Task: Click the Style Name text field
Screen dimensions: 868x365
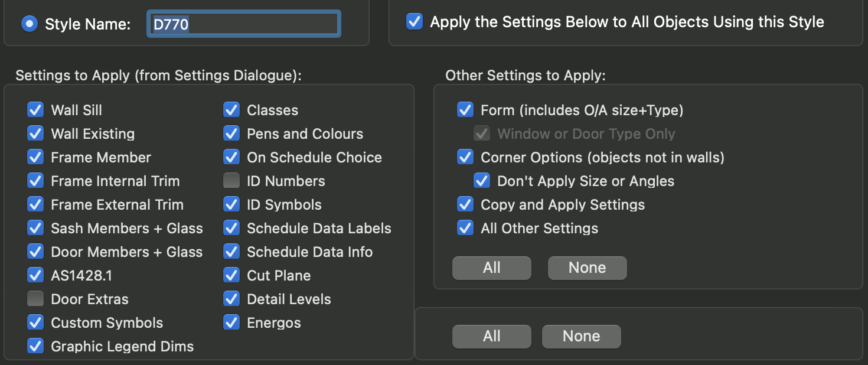Action: click(x=243, y=24)
